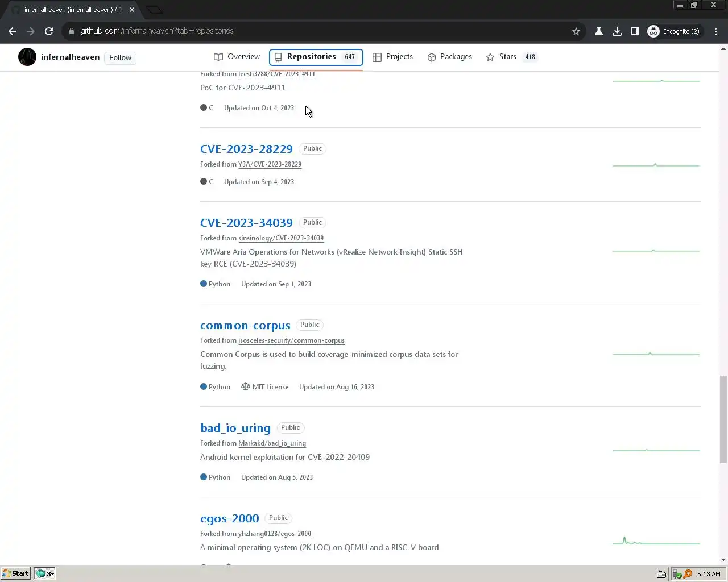Select the Repositories tab

click(316, 57)
